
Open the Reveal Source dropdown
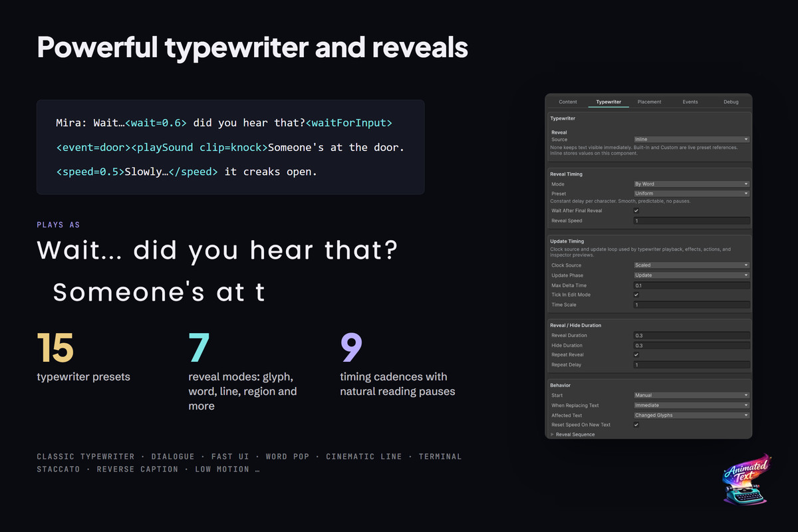click(x=692, y=140)
